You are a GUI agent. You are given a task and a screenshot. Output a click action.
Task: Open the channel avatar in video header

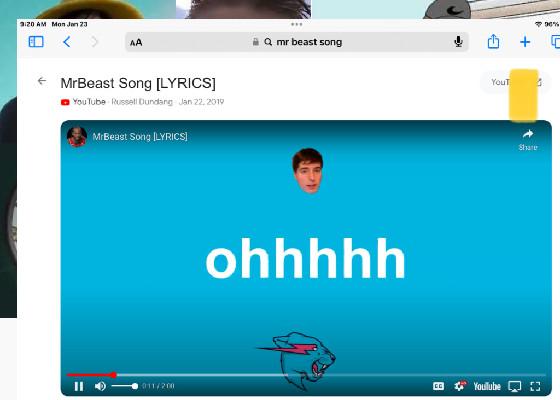tap(77, 136)
